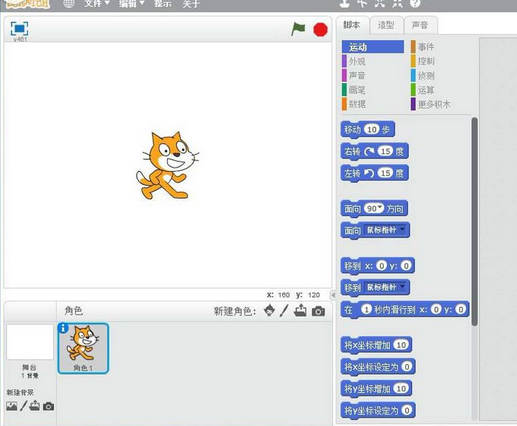Screen dimensions: 517x426
Task: Open sprite info with blue i icon
Action: tap(63, 328)
